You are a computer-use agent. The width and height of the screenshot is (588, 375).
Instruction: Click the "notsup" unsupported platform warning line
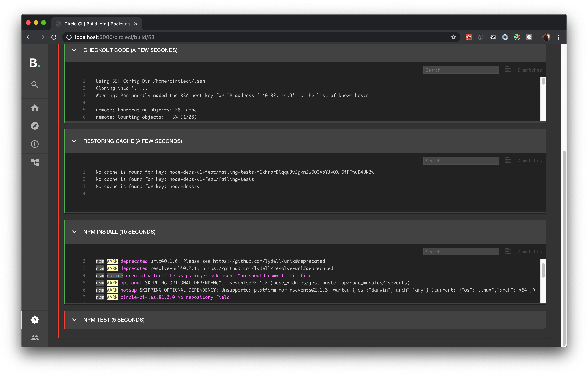coord(315,290)
